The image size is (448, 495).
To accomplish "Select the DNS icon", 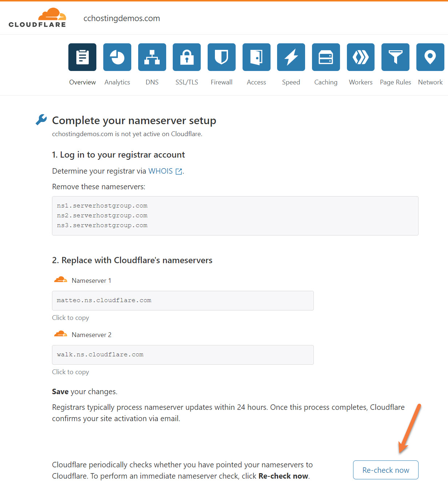I will pyautogui.click(x=152, y=57).
